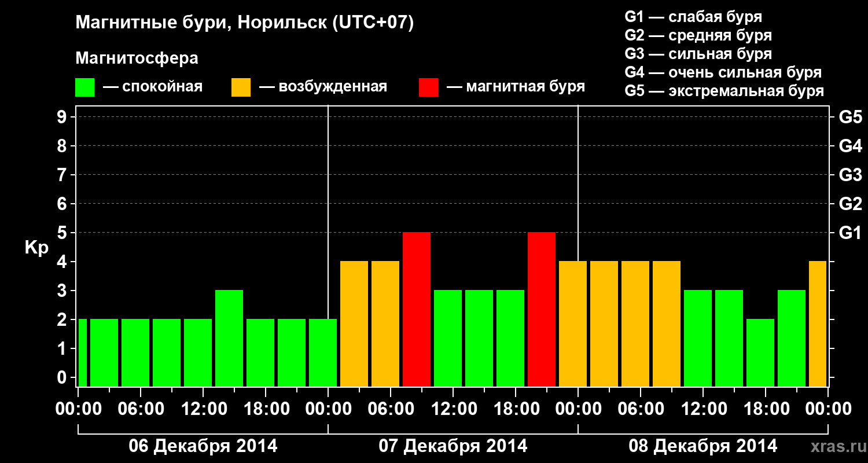Click the date label '06 Декабря 2014'
Image resolution: width=868 pixels, height=463 pixels.
[203, 446]
